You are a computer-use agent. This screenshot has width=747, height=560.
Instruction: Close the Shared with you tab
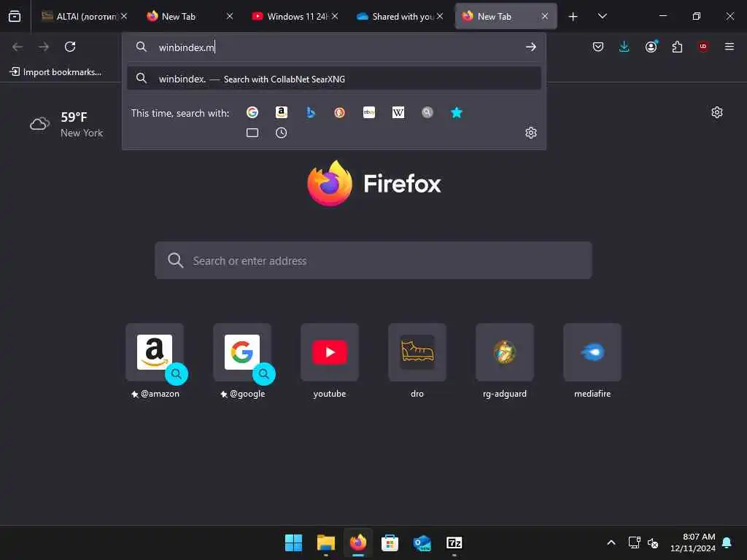coord(440,16)
